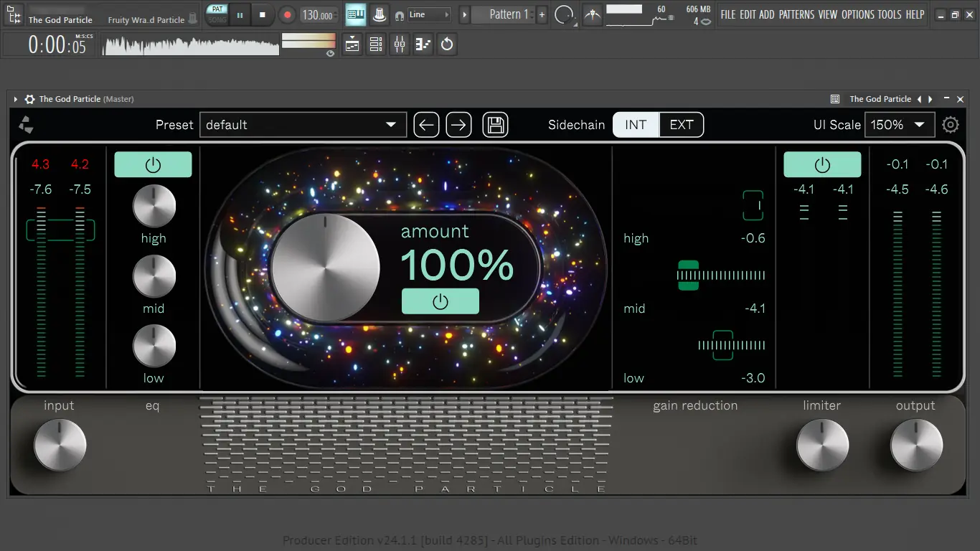Click the record button in transport
980x551 pixels.
(x=287, y=14)
